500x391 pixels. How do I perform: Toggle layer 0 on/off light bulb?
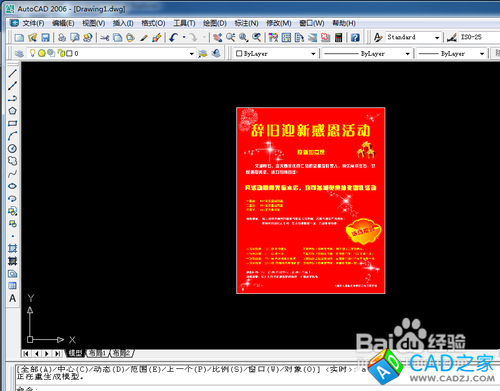tap(32, 53)
